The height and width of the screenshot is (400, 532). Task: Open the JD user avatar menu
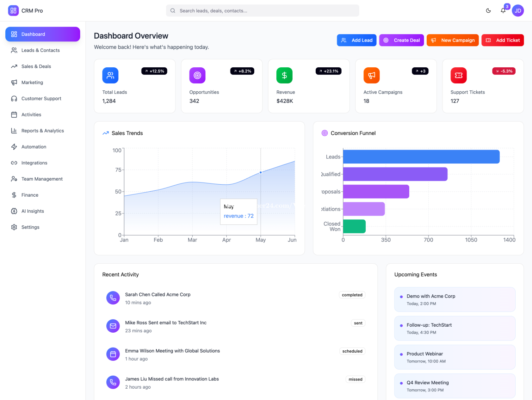(518, 11)
